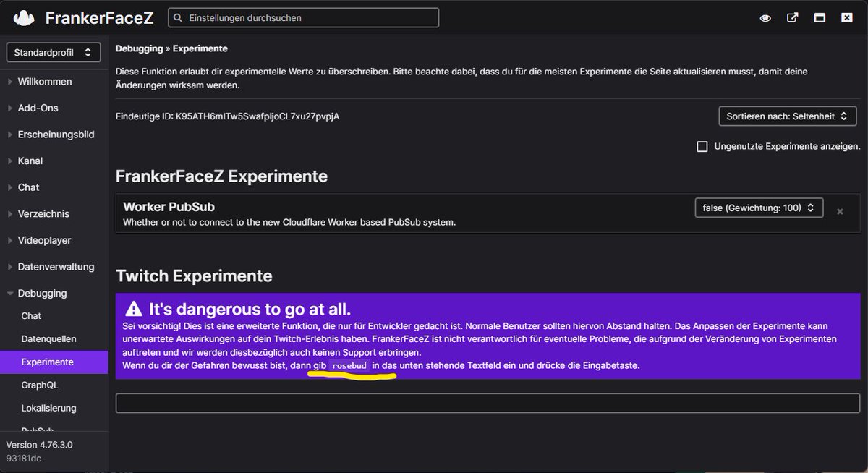Click the Eindeutige ID value text

257,116
